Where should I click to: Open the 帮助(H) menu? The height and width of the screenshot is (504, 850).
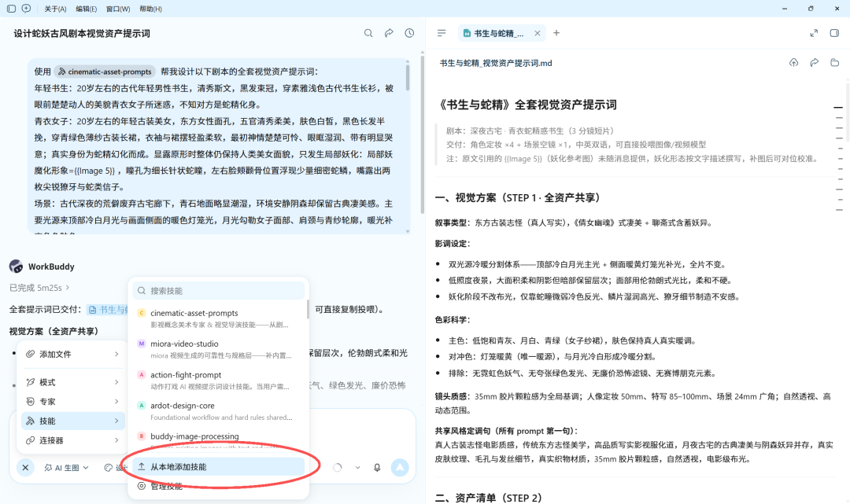click(x=150, y=9)
